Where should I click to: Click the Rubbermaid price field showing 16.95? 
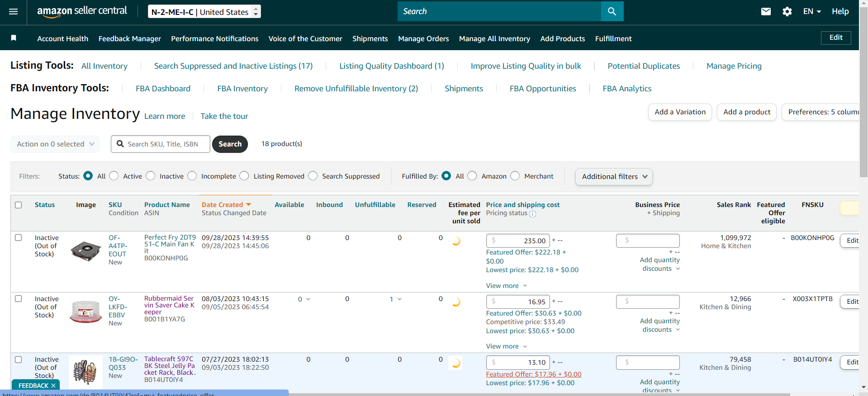pyautogui.click(x=518, y=302)
